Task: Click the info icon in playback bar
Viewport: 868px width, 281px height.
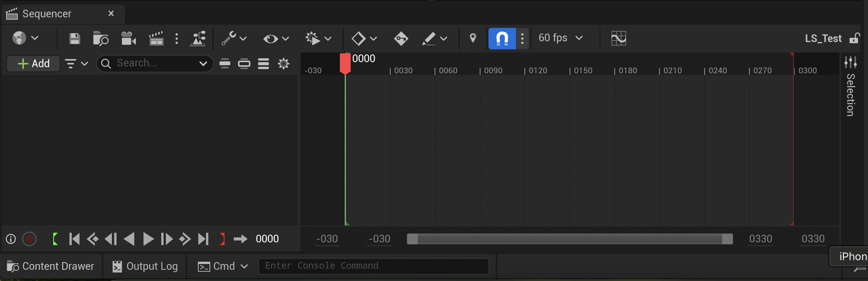Action: tap(11, 239)
